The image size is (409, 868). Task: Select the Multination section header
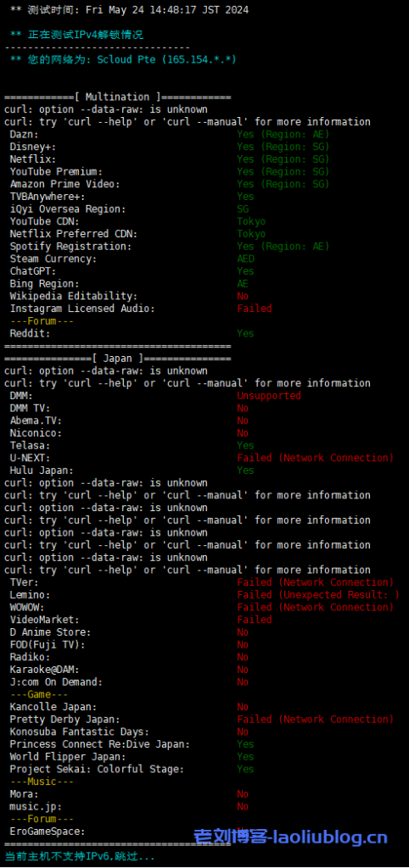coord(117,97)
